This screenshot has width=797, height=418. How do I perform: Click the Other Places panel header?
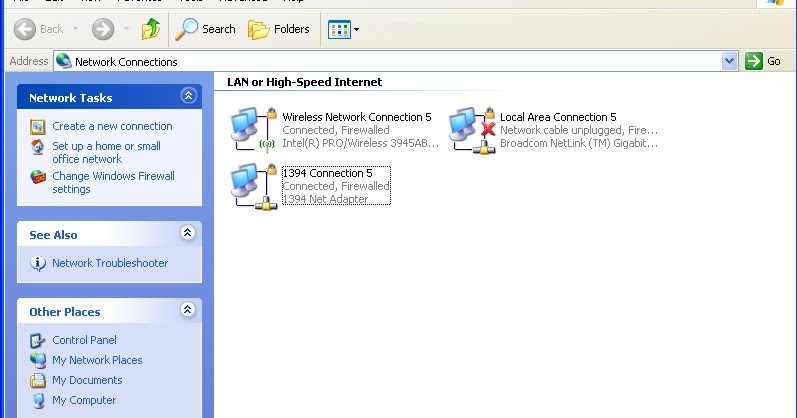(109, 311)
